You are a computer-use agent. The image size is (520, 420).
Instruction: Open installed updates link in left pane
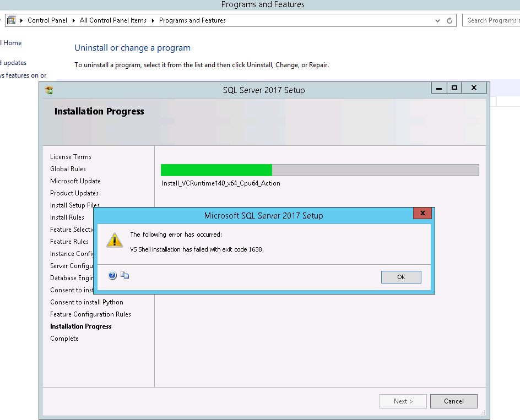pyautogui.click(x=13, y=63)
